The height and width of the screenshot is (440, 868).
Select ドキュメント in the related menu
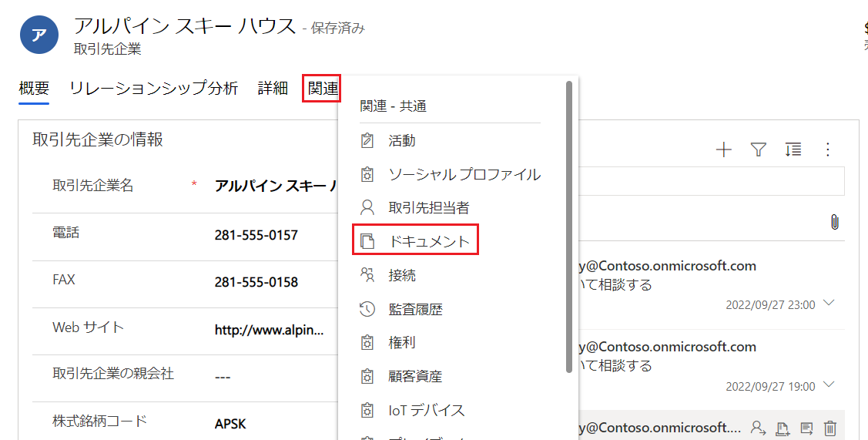click(x=415, y=241)
